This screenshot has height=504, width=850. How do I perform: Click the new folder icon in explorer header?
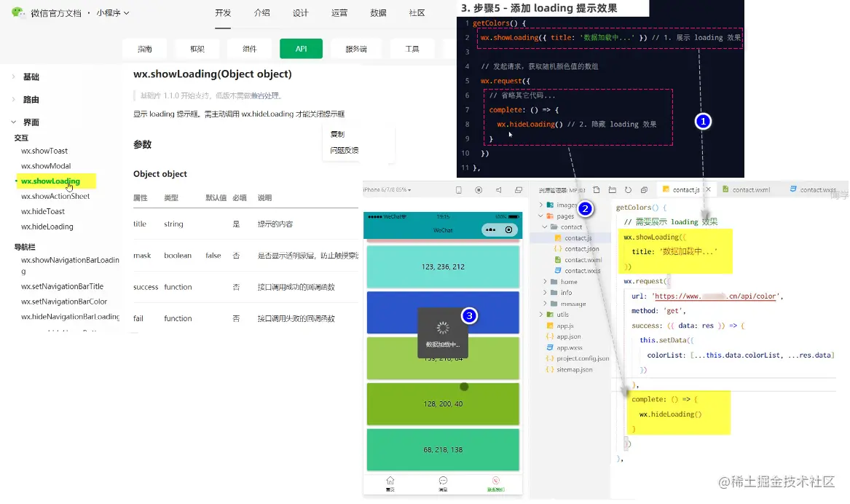point(612,189)
